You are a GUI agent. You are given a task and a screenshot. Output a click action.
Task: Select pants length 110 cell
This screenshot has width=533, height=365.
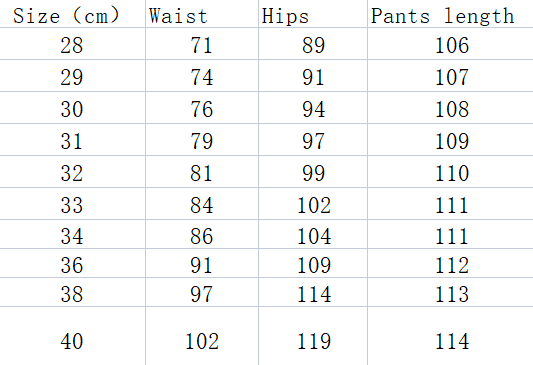click(x=450, y=172)
